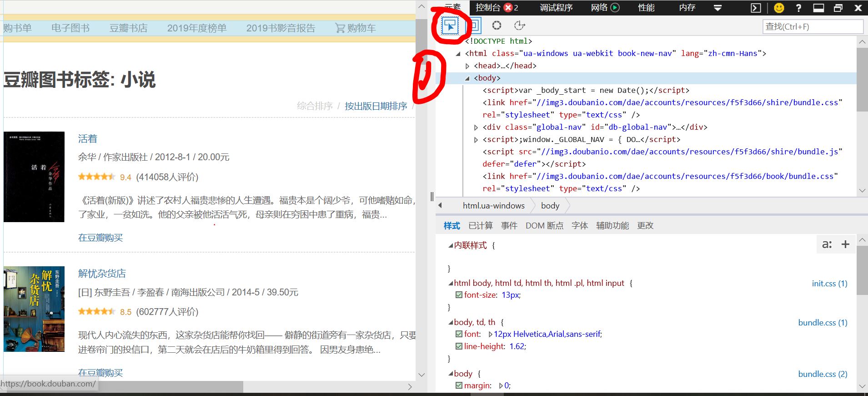Open the bundle.css (1) source link
868x396 pixels.
[x=823, y=322]
